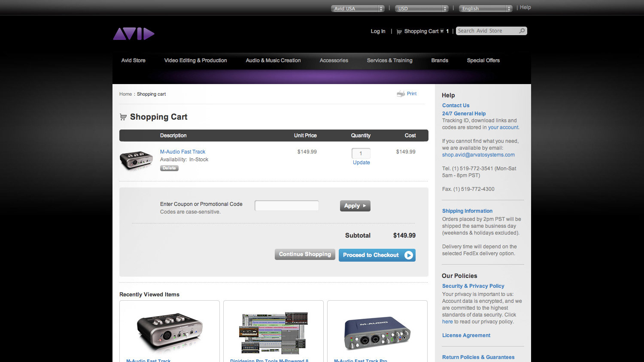
Task: Click the Home breadcrumb link
Action: pyautogui.click(x=125, y=94)
